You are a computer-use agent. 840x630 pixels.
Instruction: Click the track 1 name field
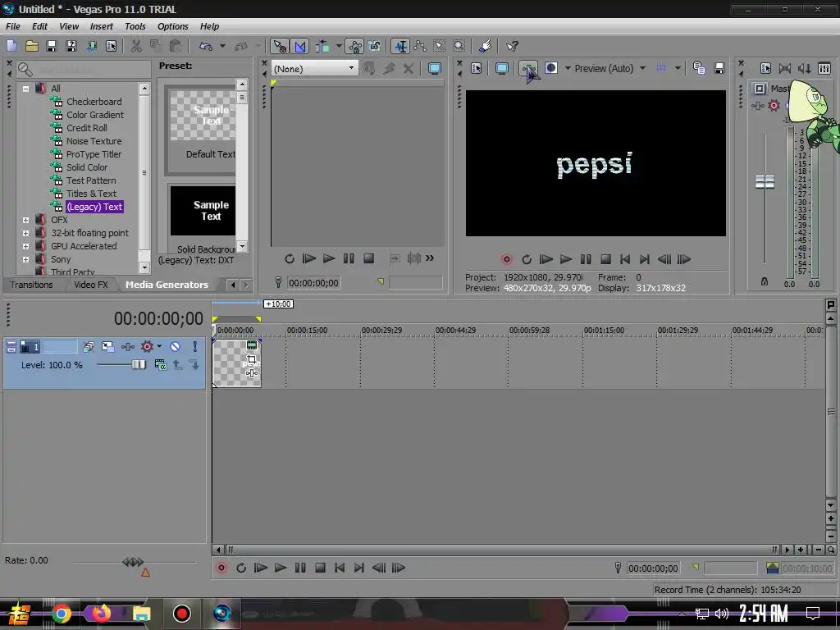point(60,347)
